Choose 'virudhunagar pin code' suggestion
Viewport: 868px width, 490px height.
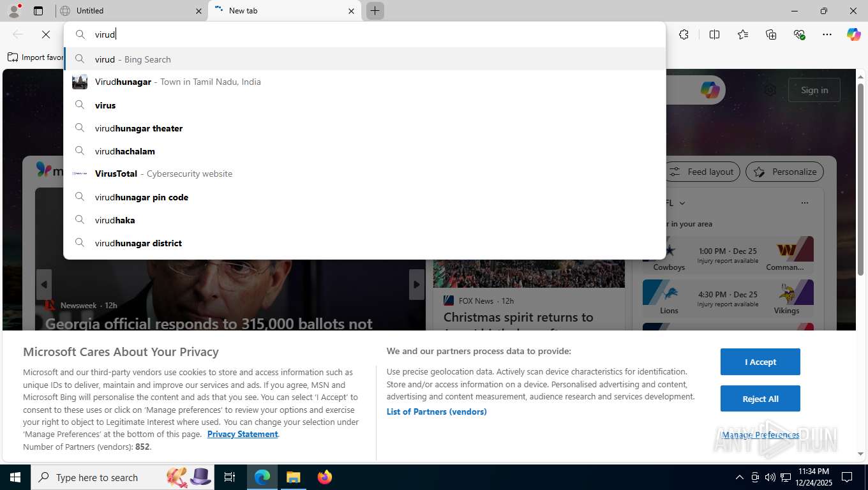tap(364, 197)
